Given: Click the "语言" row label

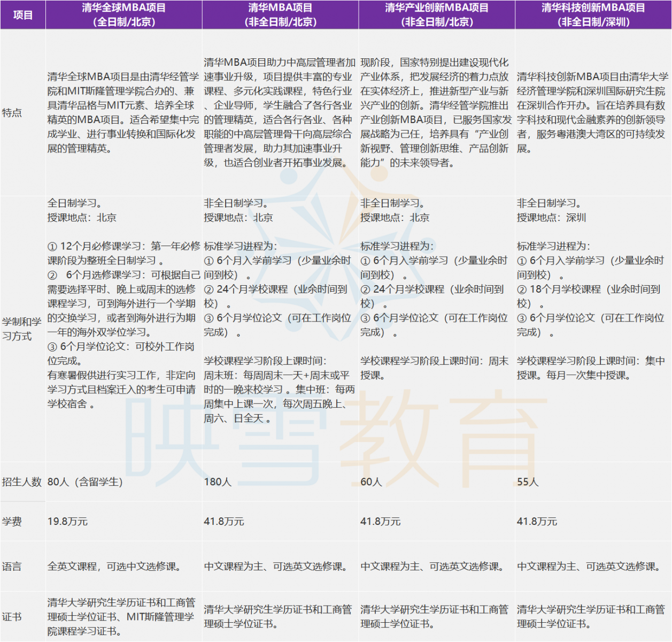Looking at the screenshot, I should tap(12, 567).
